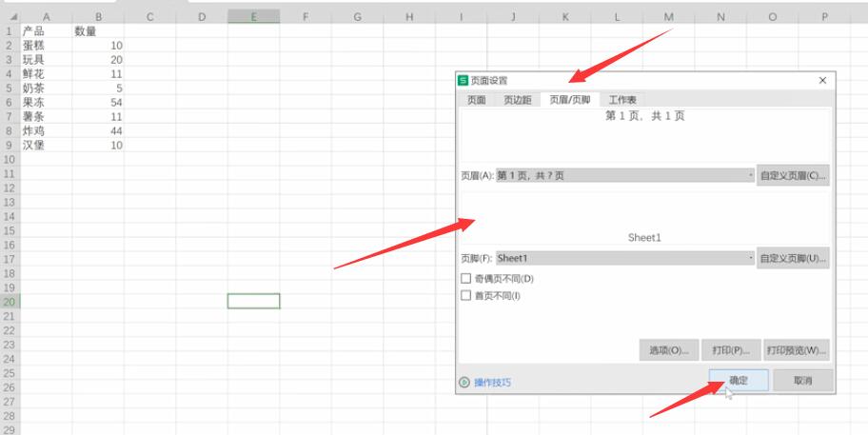This screenshot has height=435, width=868.
Task: Select column H header
Action: [x=409, y=17]
